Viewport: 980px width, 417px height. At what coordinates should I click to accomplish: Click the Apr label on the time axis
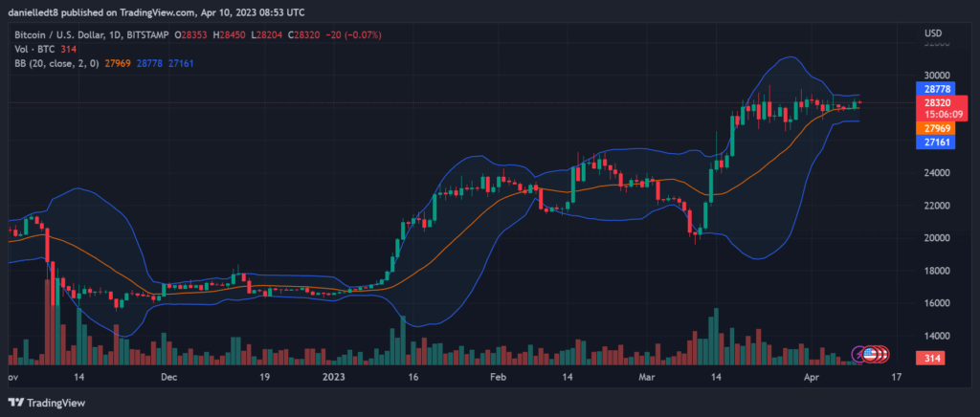(x=811, y=377)
